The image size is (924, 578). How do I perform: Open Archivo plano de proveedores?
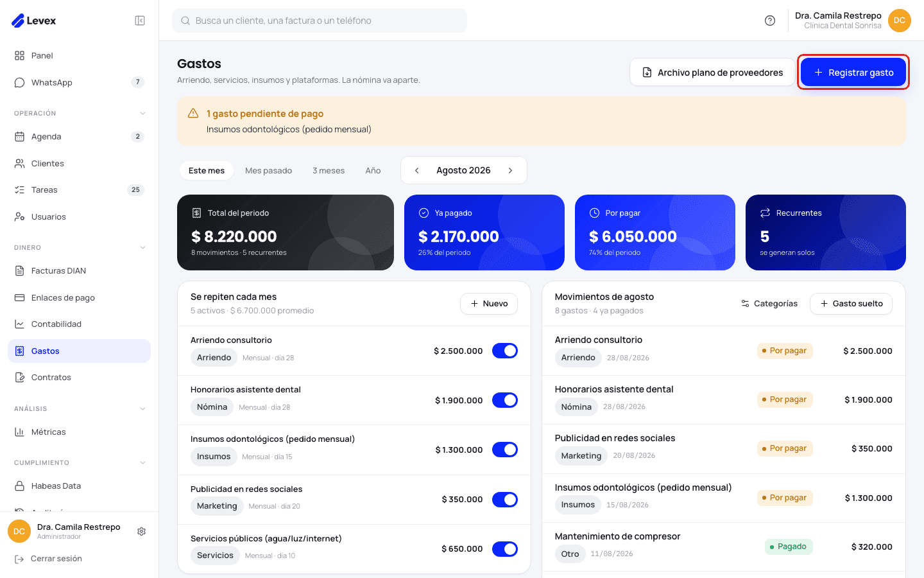(x=712, y=73)
